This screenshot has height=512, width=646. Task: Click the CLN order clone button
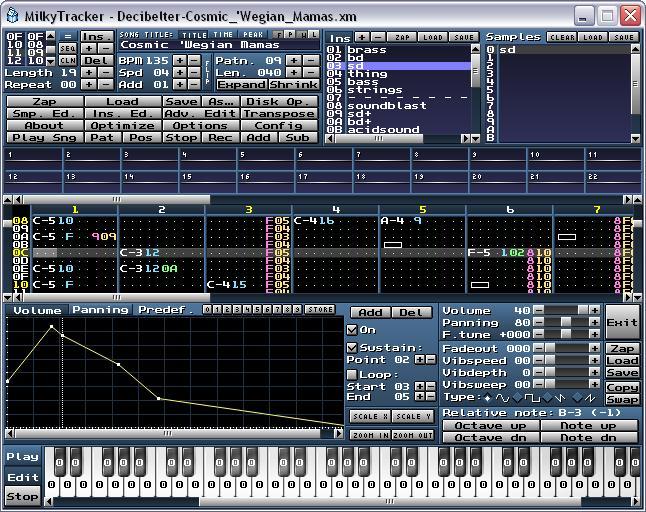pyautogui.click(x=67, y=61)
